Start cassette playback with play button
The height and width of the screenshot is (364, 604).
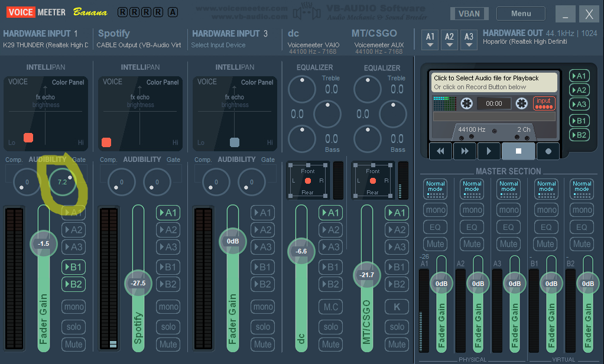488,151
